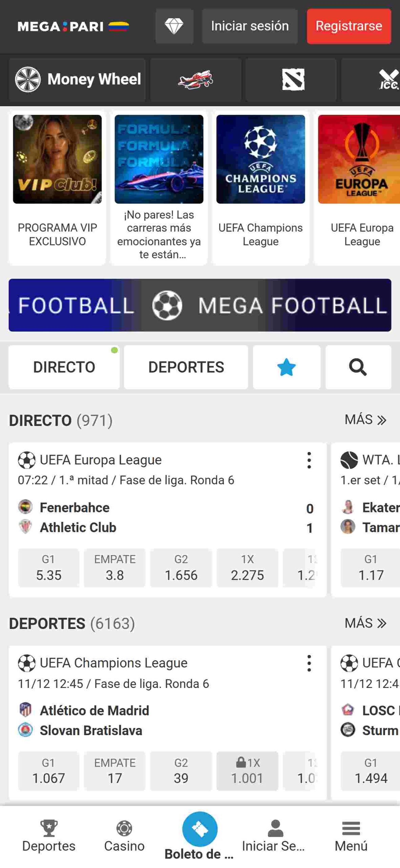Viewport: 400px width, 868px height.
Task: Open options for Fenerbahce match card
Action: [x=309, y=460]
